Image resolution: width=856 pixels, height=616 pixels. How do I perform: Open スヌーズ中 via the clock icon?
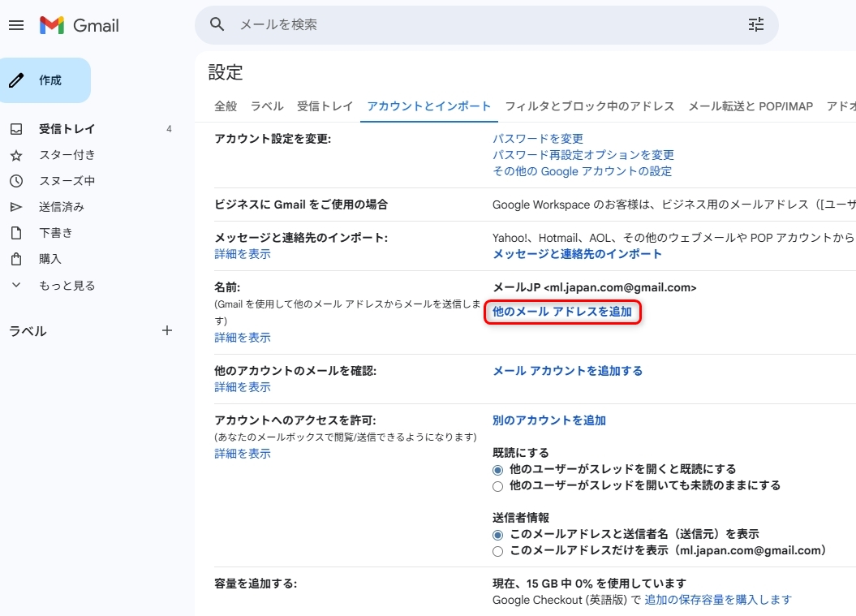[x=18, y=181]
